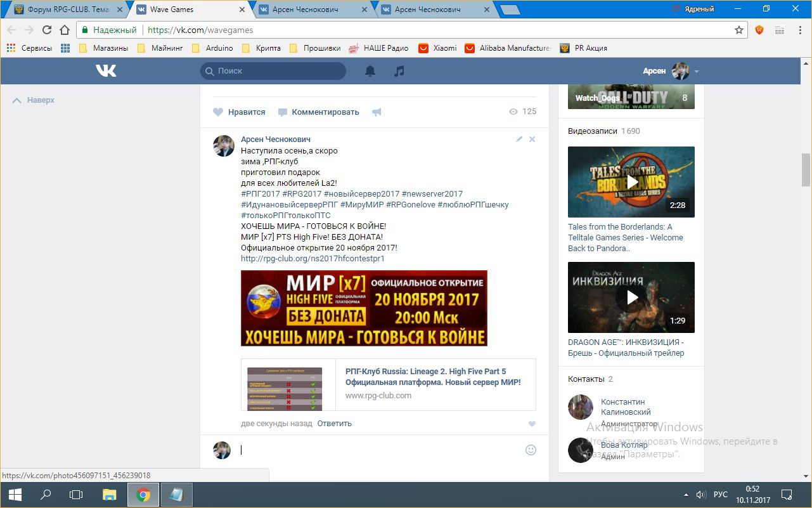Open author name Арсен Чеснокович

pyautogui.click(x=276, y=140)
